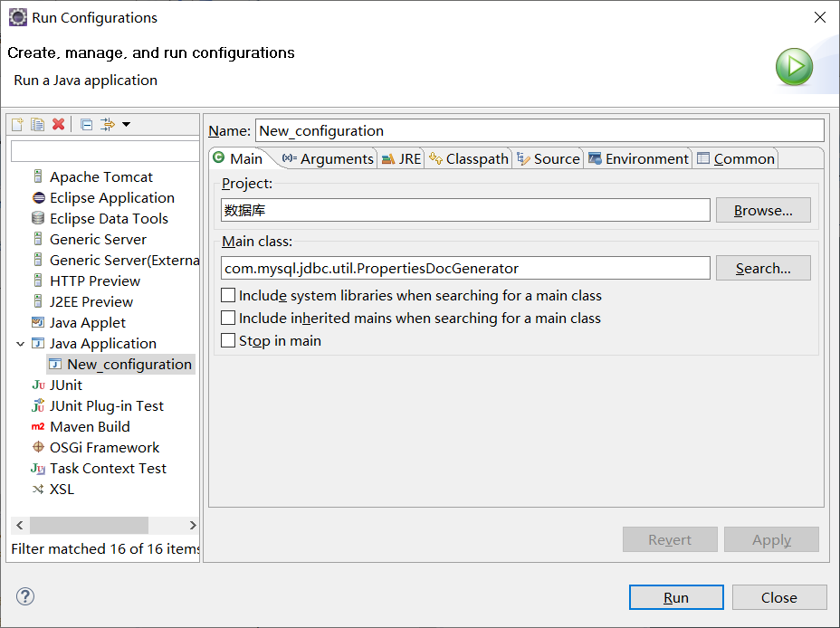Click the filter launch configurations icon
The width and height of the screenshot is (840, 628).
click(107, 124)
